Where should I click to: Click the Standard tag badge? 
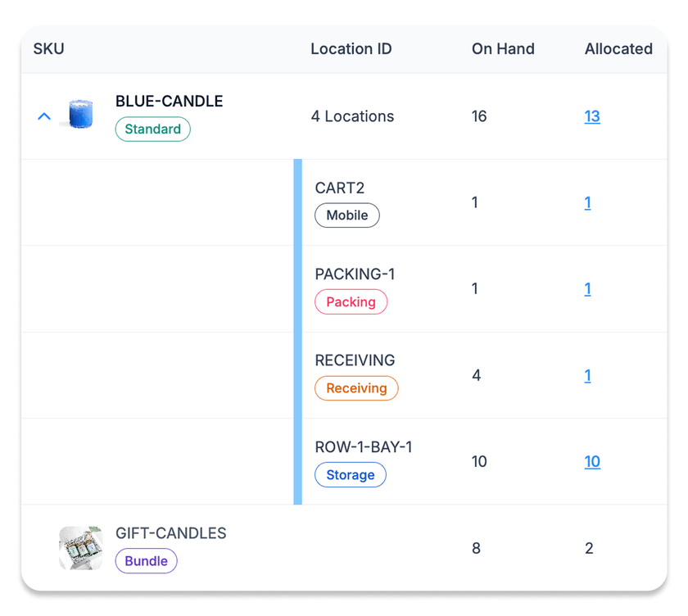click(x=152, y=129)
